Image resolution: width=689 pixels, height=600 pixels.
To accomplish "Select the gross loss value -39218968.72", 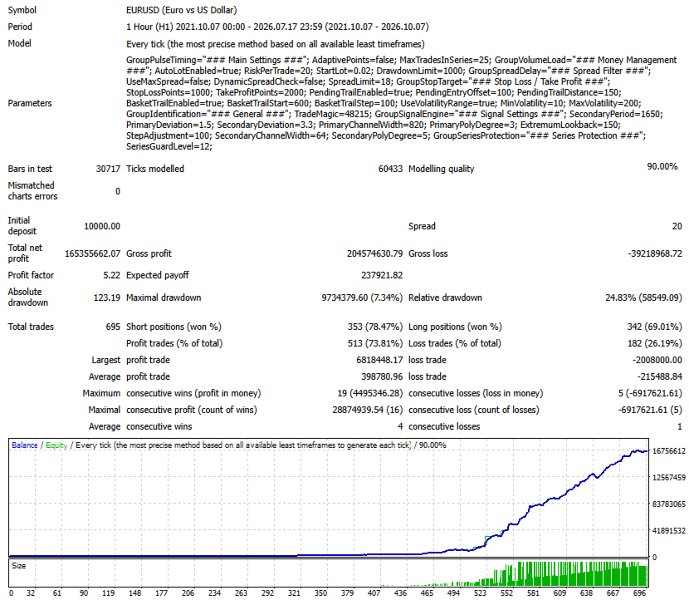I will coord(655,254).
